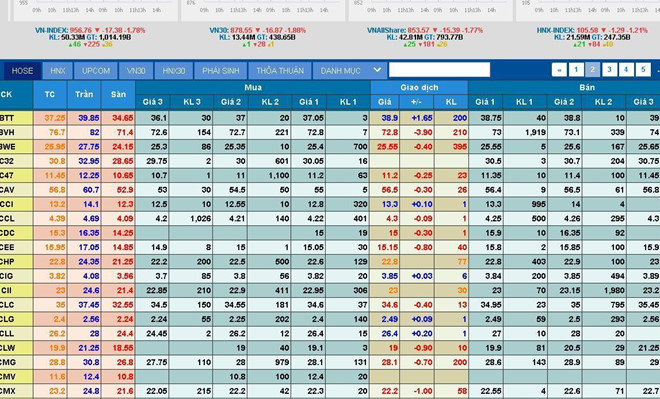Image resolution: width=660 pixels, height=399 pixels.
Task: Select the CLG ticker
Action: pos(7,319)
